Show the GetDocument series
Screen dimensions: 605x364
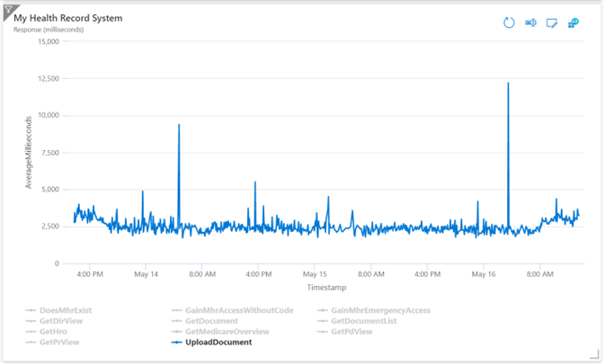[x=211, y=321]
